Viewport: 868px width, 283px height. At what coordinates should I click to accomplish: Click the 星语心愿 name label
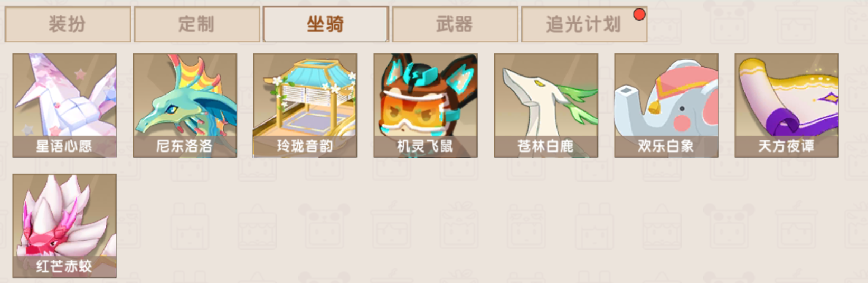coord(64,146)
